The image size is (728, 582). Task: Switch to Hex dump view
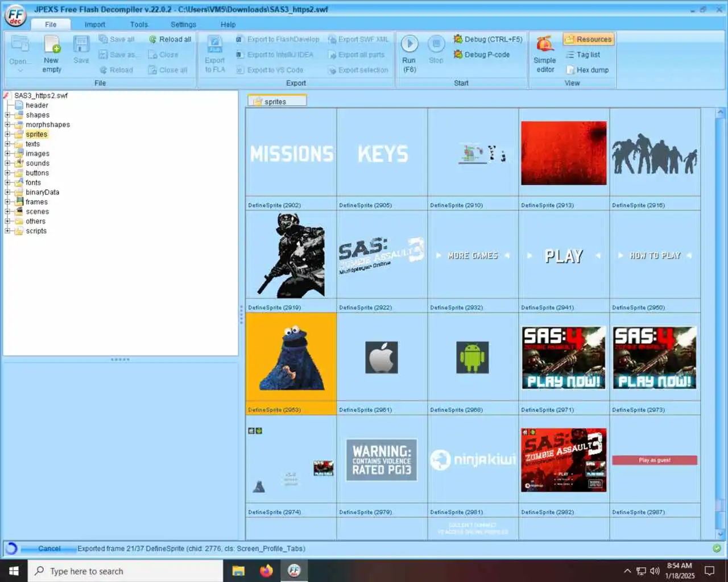coord(588,70)
